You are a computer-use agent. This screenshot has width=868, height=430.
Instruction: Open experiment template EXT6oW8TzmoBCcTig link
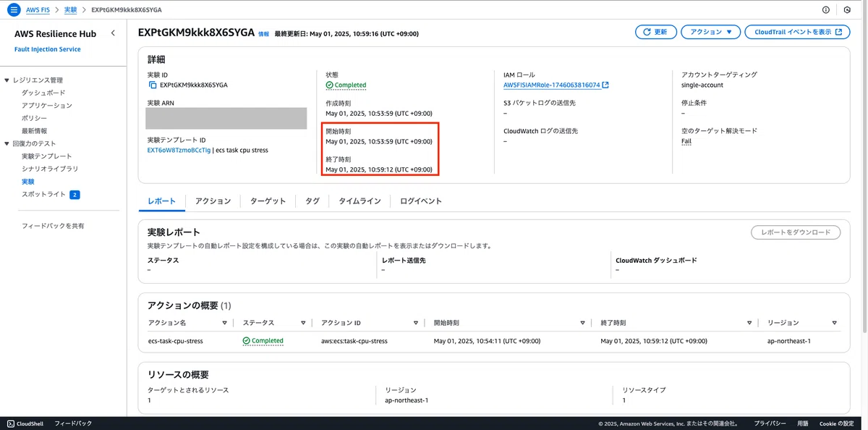pos(179,151)
